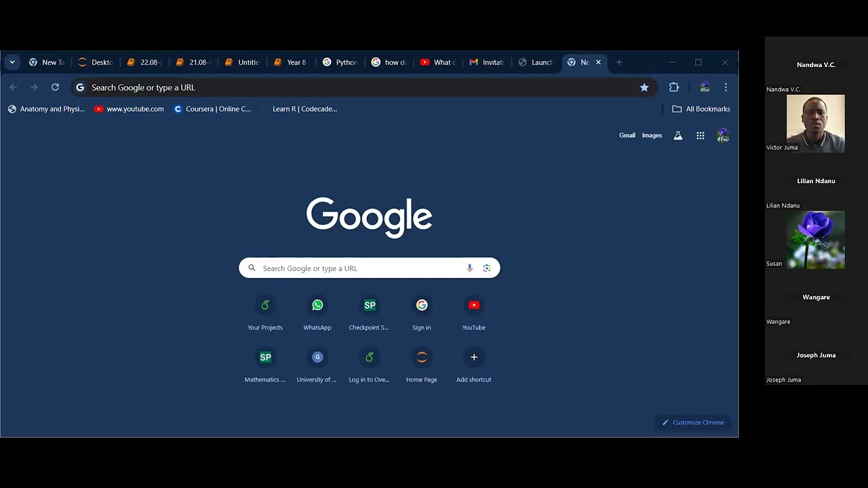The image size is (868, 488).
Task: Select the Joseph Juma participant tile
Action: click(x=816, y=356)
